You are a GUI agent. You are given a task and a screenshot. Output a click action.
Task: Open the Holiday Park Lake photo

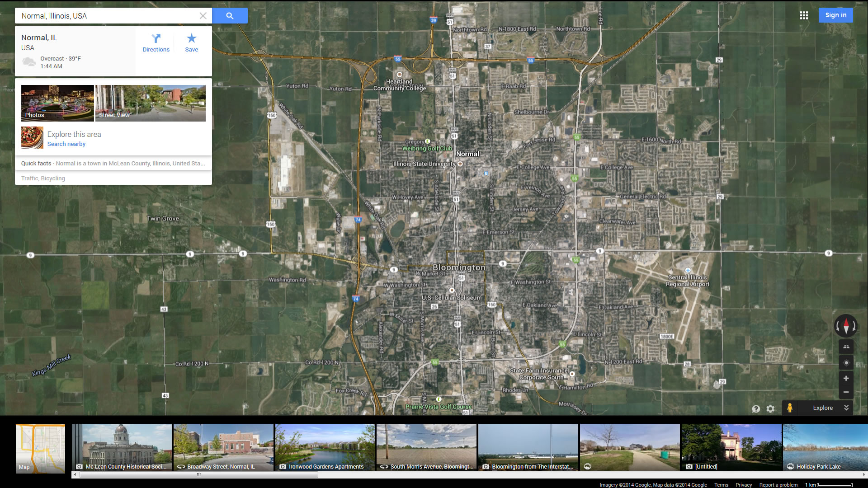[825, 447]
